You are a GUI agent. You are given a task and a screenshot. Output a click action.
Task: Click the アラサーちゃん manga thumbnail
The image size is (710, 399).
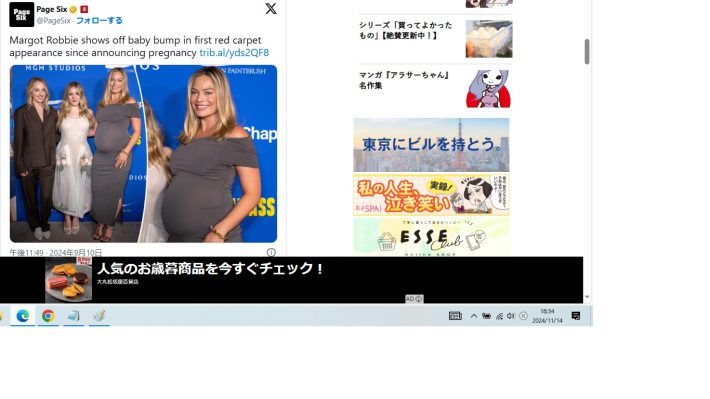[489, 89]
